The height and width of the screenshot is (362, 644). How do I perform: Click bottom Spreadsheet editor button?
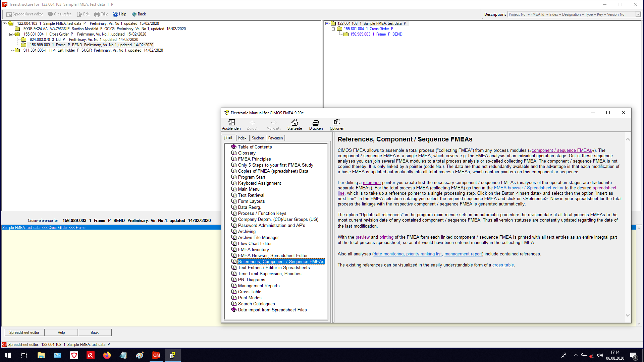(x=24, y=333)
